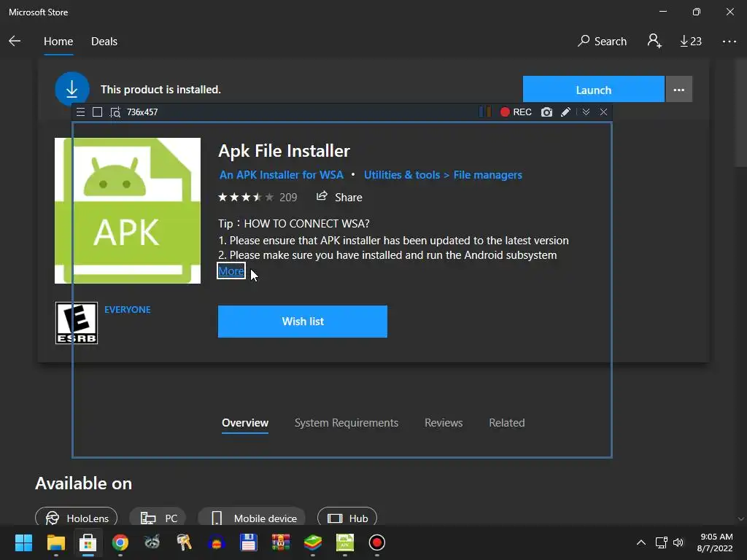Click the Apk File Installer app thumbnail
Image resolution: width=747 pixels, height=560 pixels.
pos(128,211)
